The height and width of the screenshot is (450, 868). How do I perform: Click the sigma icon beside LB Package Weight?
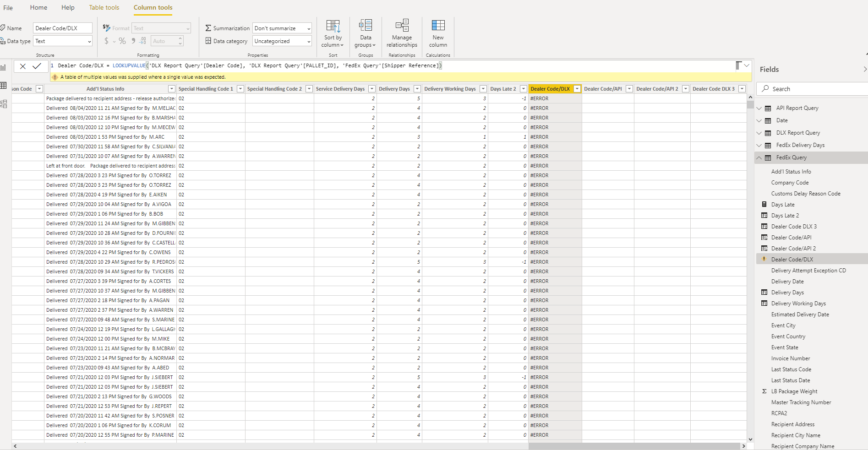[764, 391]
